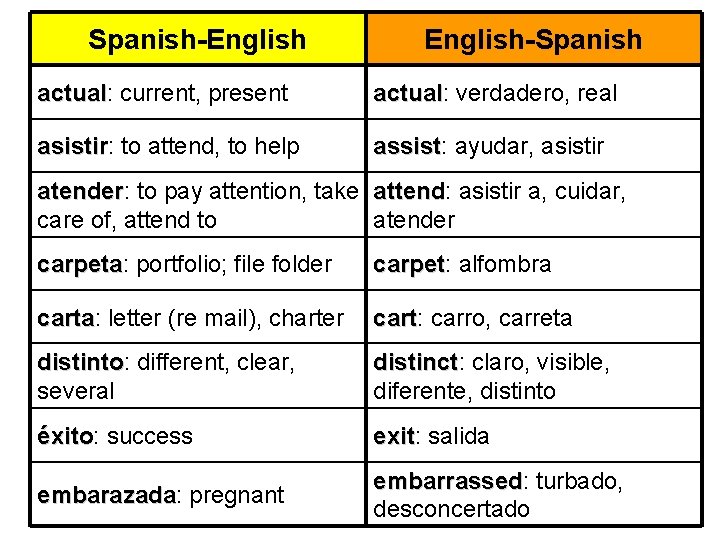Click the English-Spanish header cell
The image size is (720, 540).
(533, 40)
